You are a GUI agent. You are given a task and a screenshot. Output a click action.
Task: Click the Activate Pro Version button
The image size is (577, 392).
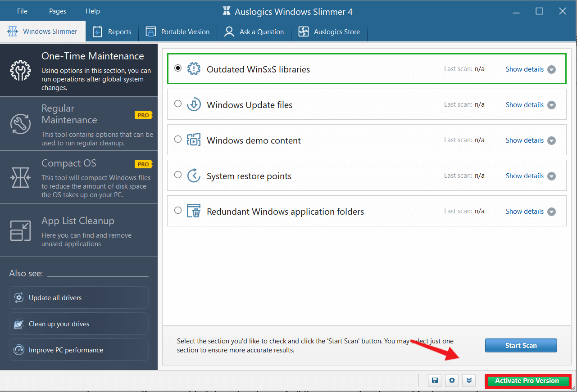(527, 381)
